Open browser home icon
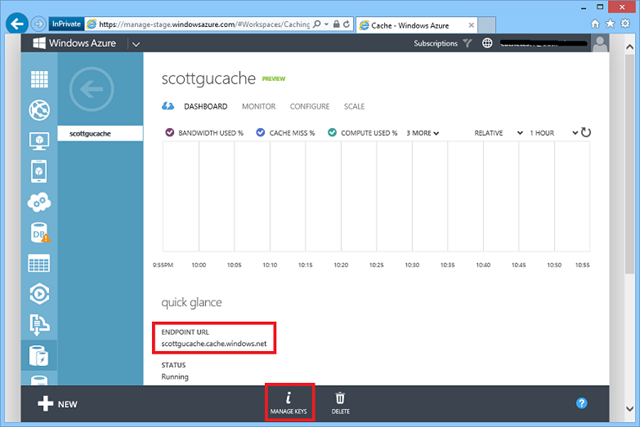This screenshot has width=640, height=427. click(x=595, y=24)
